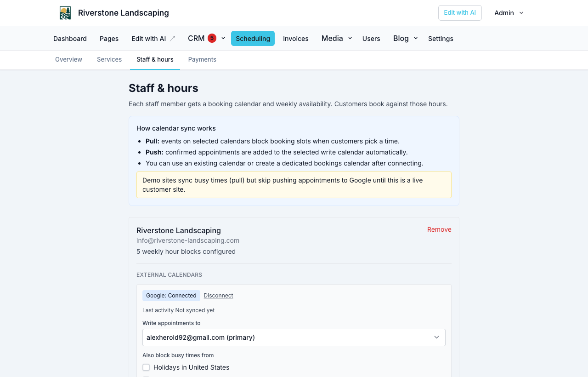Click the pencil icon beside Edit with AI
Viewport: 588px width, 377px height.
172,39
